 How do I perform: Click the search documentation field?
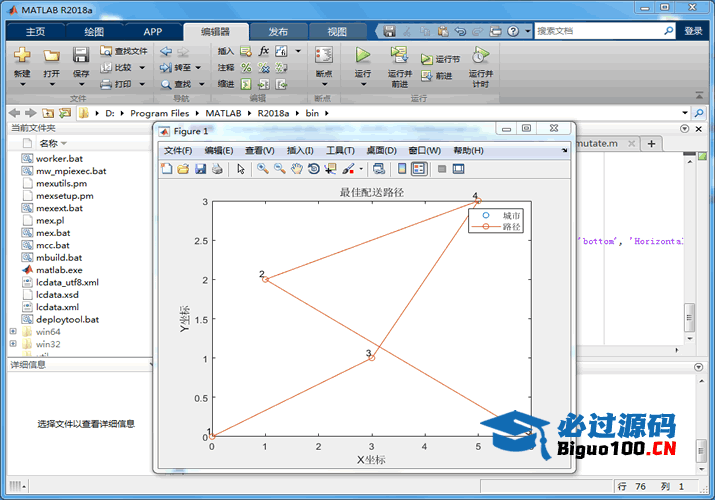coord(599,31)
